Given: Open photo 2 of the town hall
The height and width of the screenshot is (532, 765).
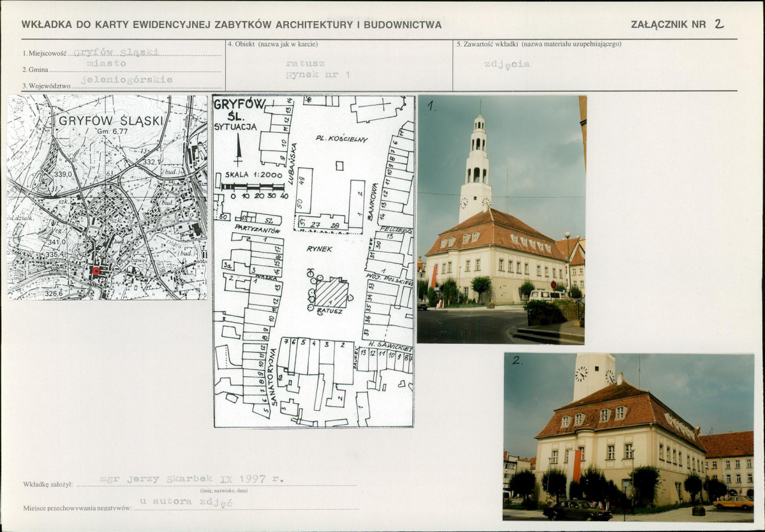Looking at the screenshot, I should coord(628,436).
